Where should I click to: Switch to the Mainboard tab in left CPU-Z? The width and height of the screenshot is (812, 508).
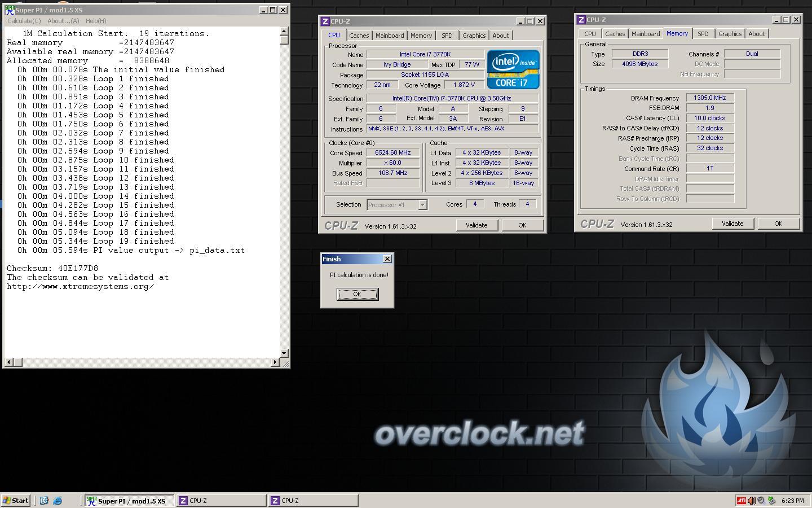[x=390, y=36]
